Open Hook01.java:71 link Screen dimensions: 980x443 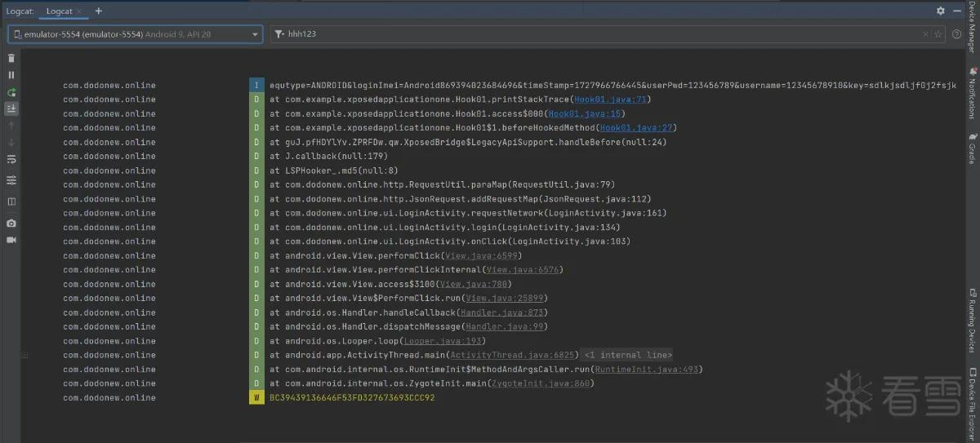[609, 100]
